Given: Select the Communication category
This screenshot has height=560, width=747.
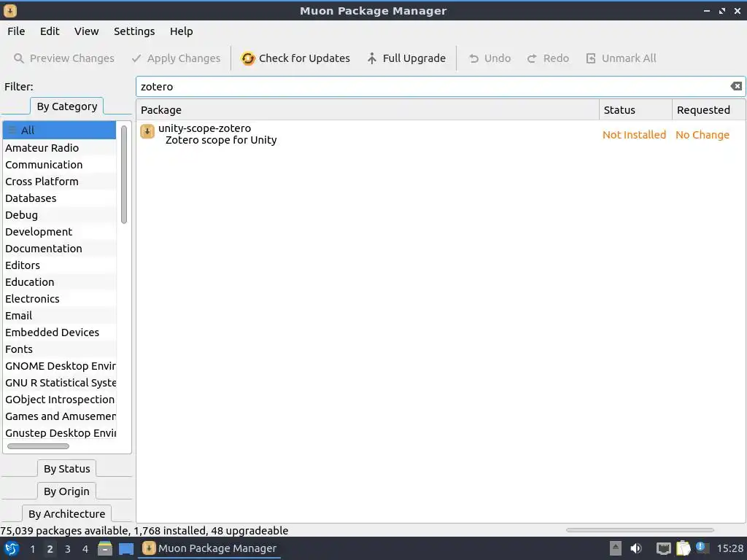Looking at the screenshot, I should (60, 164).
